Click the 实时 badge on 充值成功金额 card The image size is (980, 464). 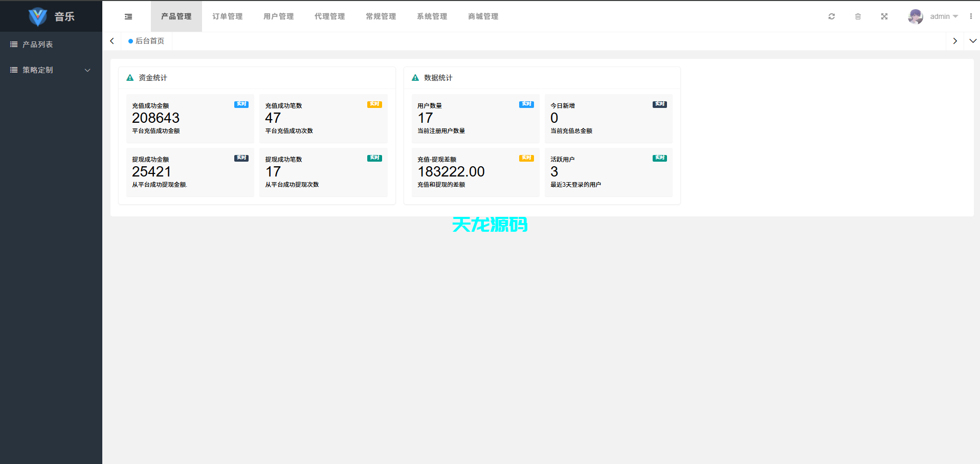point(241,104)
